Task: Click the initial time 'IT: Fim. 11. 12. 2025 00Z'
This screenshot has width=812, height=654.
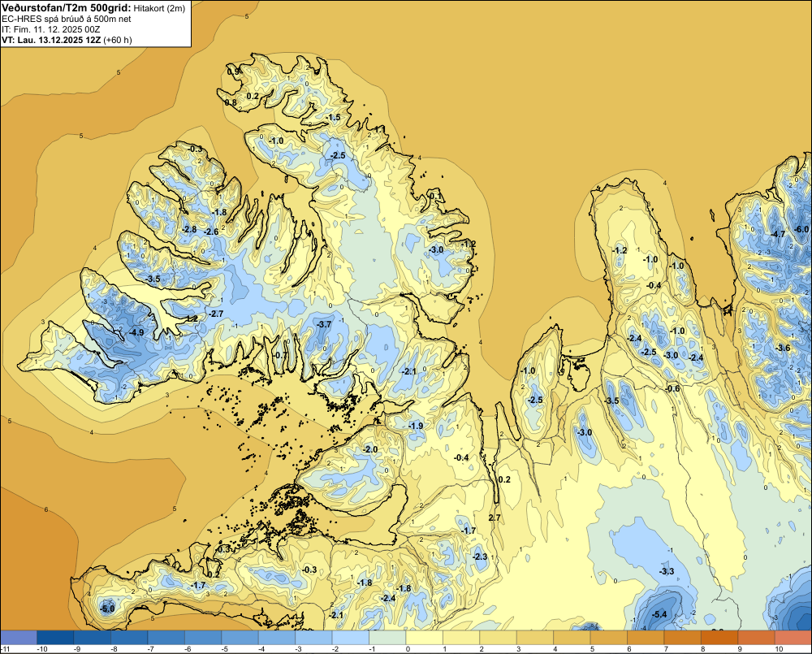Action: (50, 29)
